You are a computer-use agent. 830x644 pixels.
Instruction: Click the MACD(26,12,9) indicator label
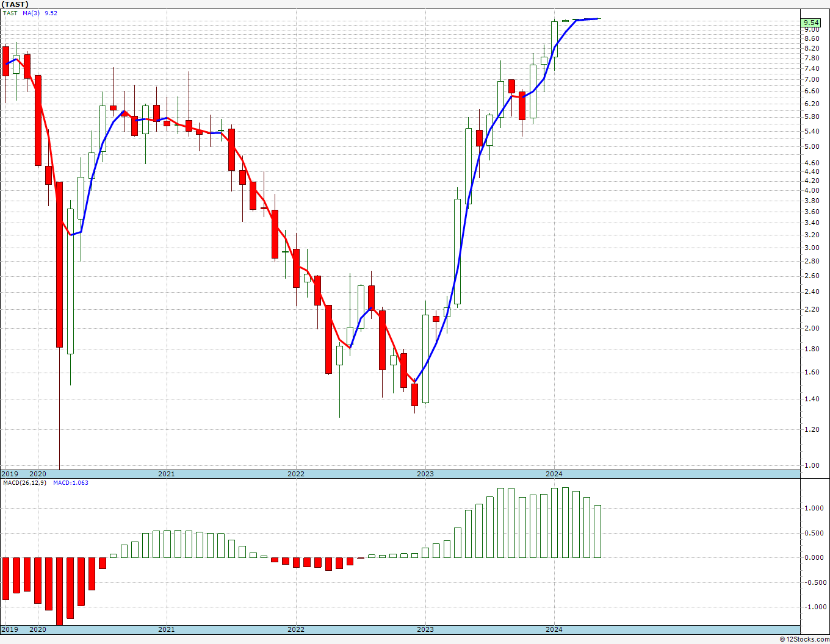pyautogui.click(x=24, y=482)
